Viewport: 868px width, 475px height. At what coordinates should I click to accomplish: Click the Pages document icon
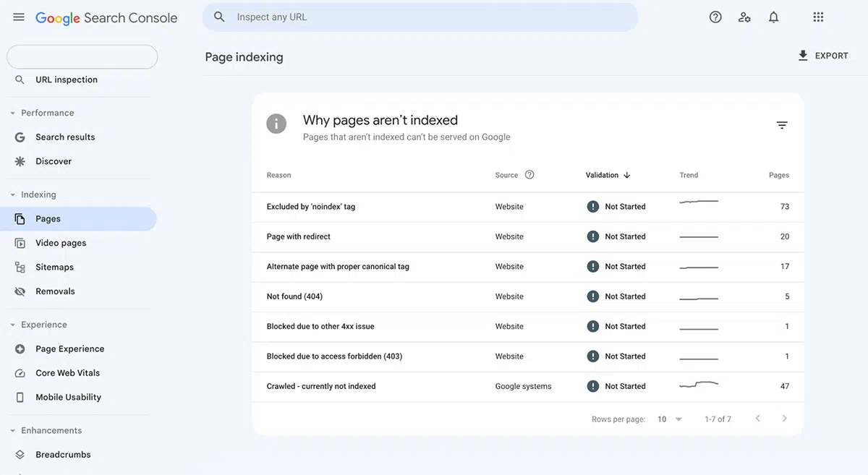click(x=20, y=219)
